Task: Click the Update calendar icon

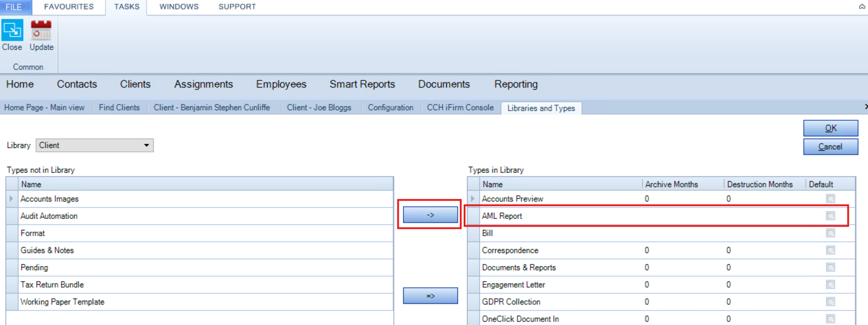Action: 41,30
